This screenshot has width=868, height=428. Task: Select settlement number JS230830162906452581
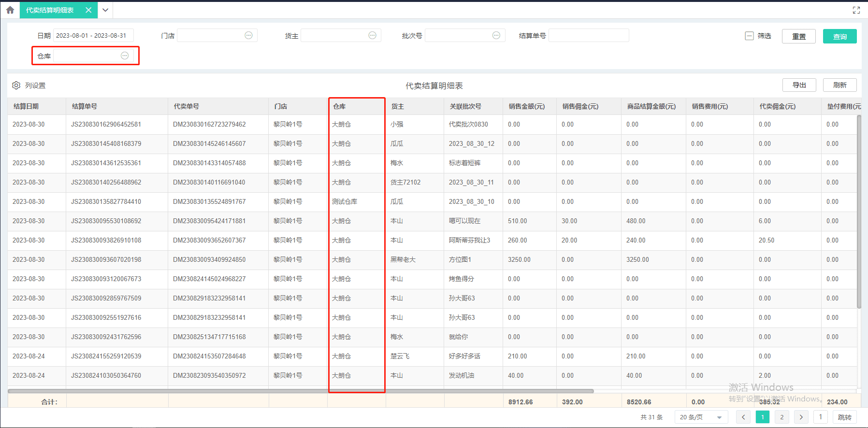106,124
